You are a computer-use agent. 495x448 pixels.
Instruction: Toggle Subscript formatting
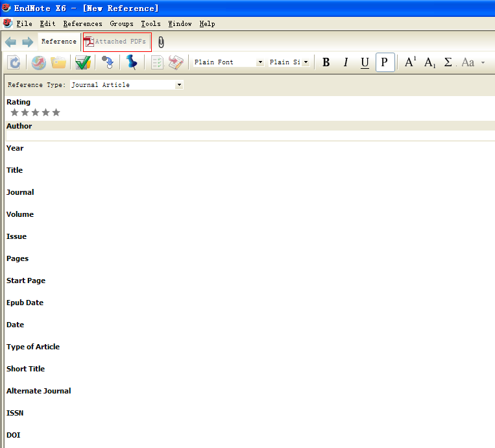click(429, 62)
